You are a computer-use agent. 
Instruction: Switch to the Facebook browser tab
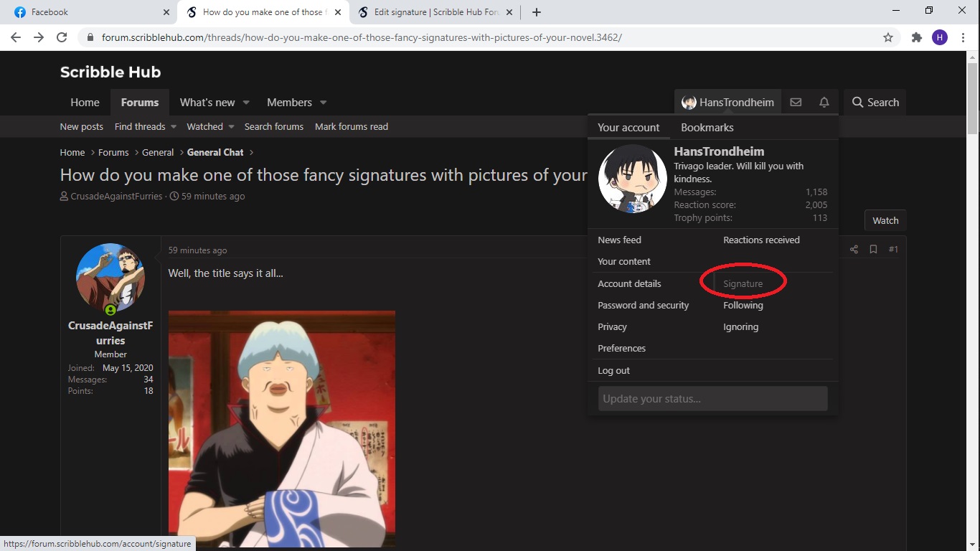(86, 12)
